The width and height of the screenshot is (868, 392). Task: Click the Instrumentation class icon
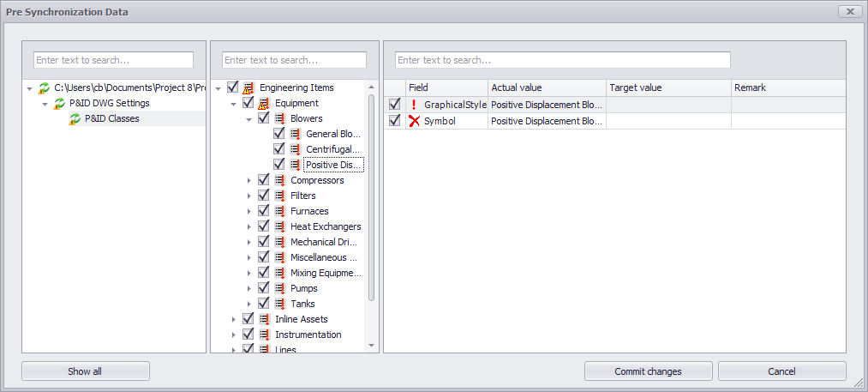(x=264, y=335)
